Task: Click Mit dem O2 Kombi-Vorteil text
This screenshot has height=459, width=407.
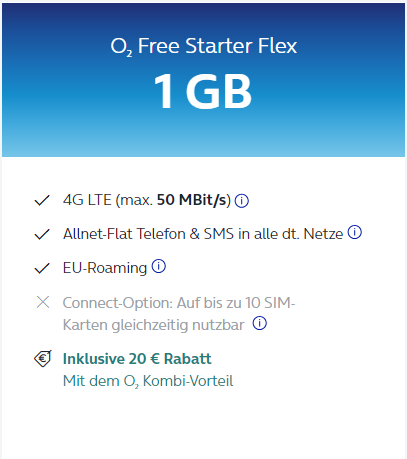Action: (148, 381)
